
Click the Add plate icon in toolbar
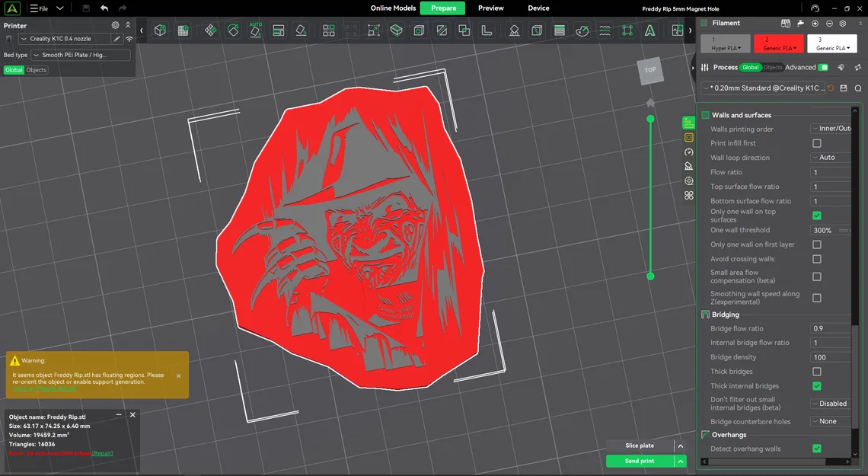coord(183,30)
